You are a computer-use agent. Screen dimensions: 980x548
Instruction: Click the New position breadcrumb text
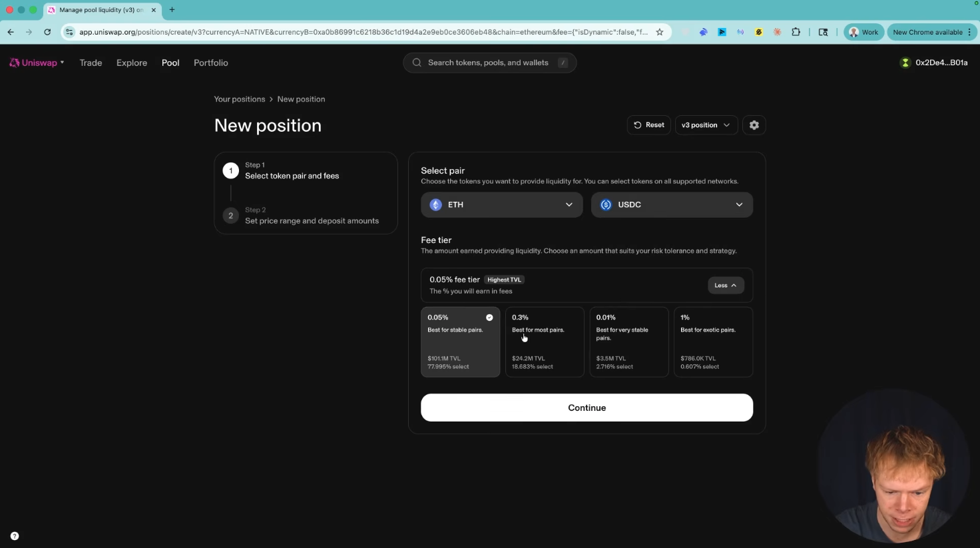(x=301, y=99)
